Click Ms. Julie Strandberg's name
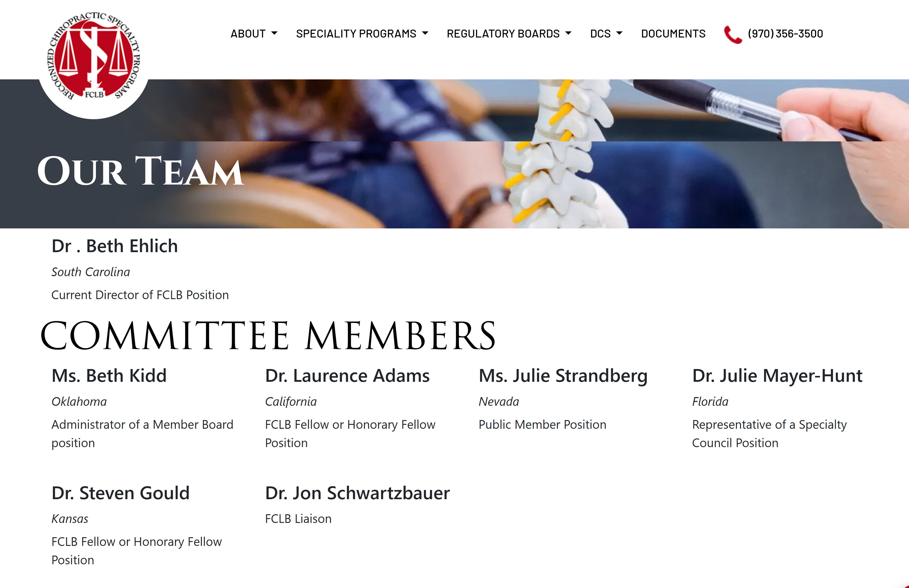Image resolution: width=909 pixels, height=588 pixels. (x=563, y=376)
